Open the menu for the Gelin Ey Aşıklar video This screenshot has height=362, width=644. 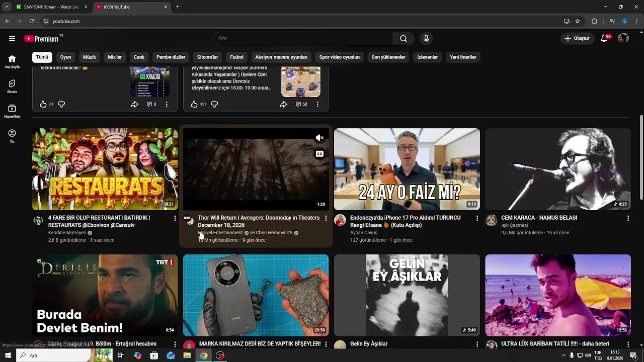click(x=477, y=344)
